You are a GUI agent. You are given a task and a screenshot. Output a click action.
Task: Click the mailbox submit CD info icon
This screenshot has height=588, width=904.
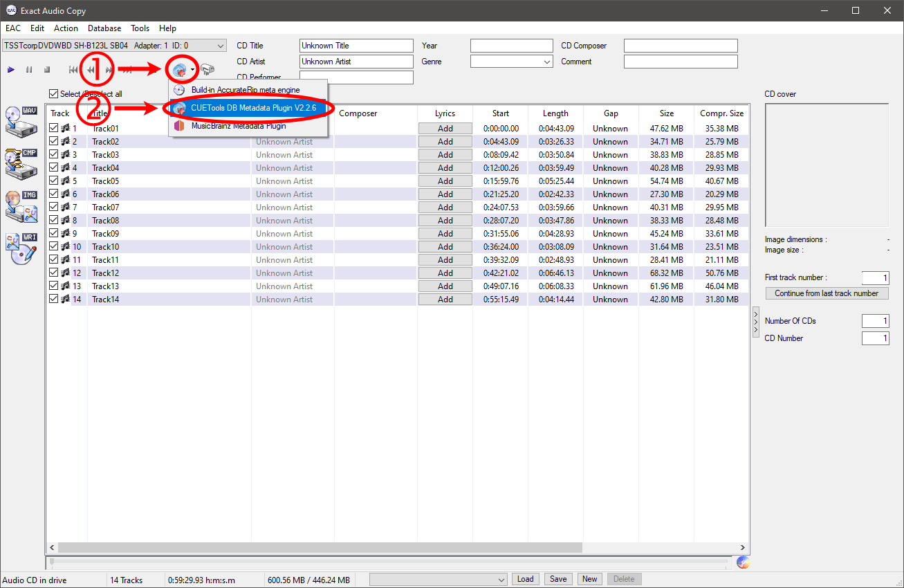click(x=207, y=69)
